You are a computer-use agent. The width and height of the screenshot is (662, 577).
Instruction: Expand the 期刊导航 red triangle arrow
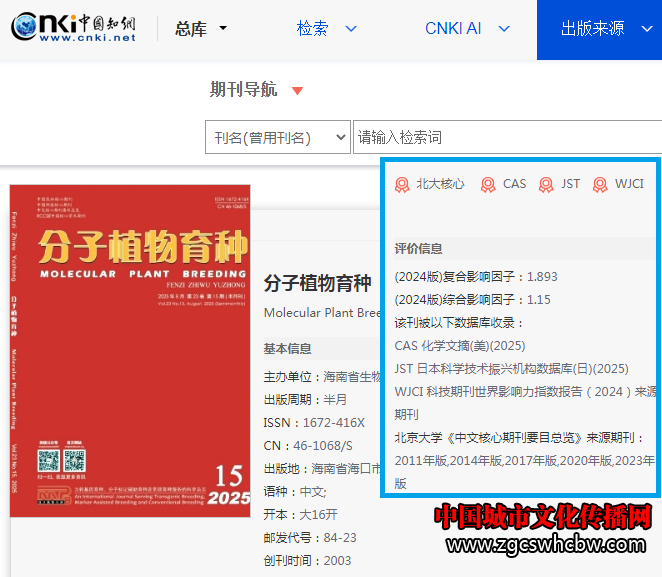click(297, 91)
